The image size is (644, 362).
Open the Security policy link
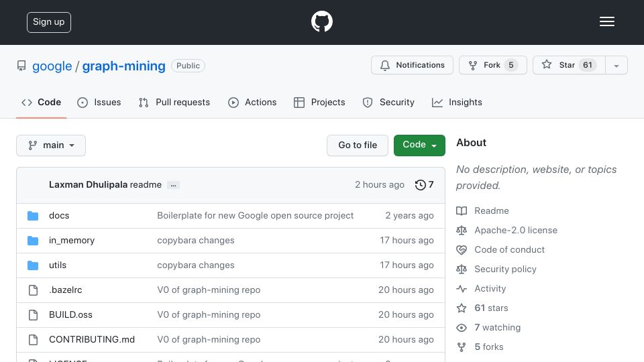(505, 269)
